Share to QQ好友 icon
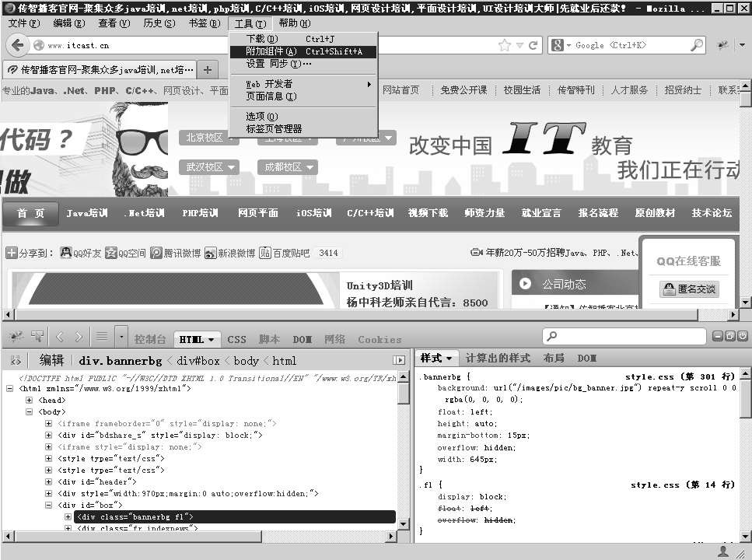752x560 pixels. tap(65, 253)
